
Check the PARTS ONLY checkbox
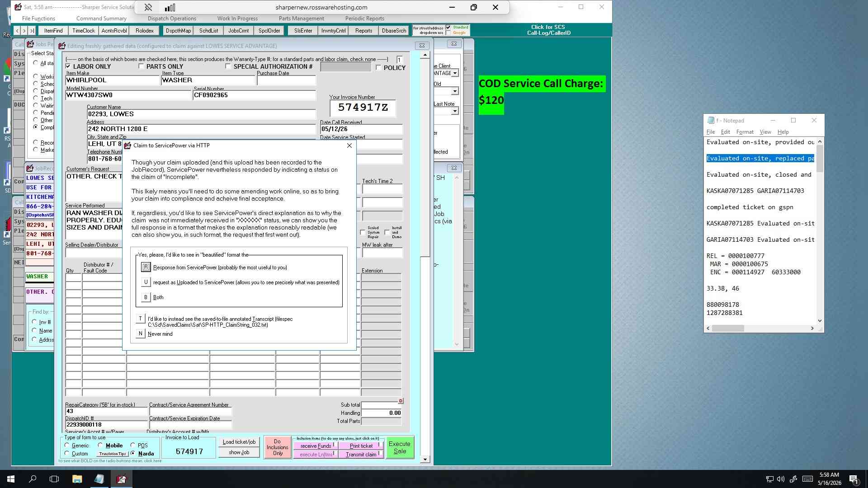click(141, 66)
